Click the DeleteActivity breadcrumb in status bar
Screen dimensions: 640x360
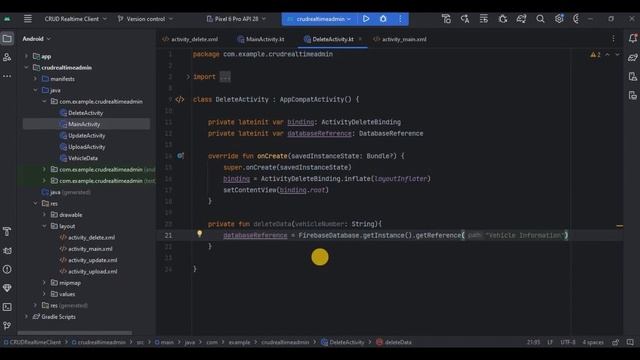342,342
